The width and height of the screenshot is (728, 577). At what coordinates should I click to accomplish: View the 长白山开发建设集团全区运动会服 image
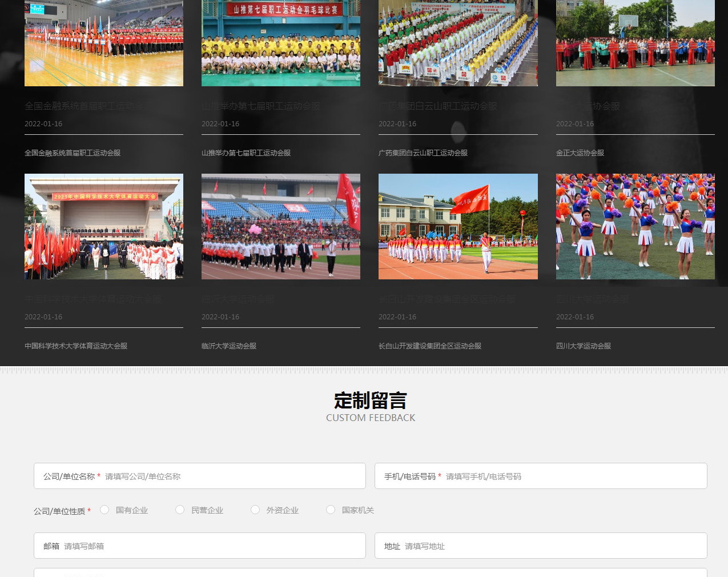tap(458, 226)
